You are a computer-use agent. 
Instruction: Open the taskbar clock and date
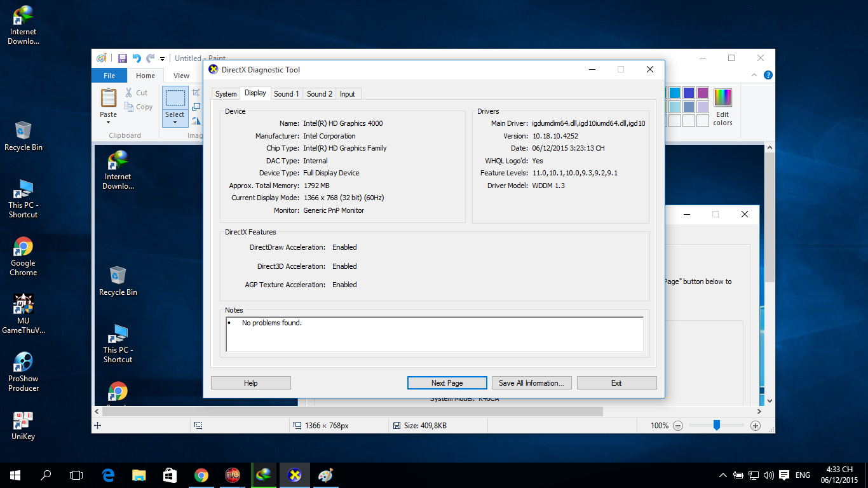839,475
